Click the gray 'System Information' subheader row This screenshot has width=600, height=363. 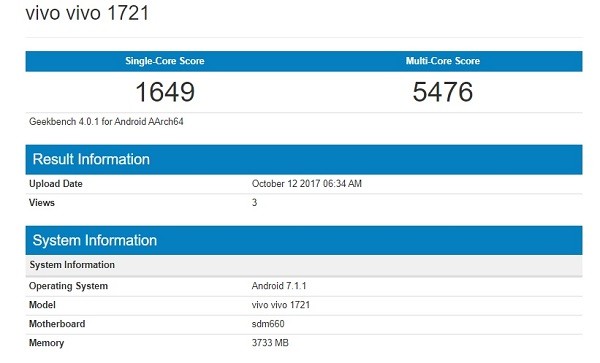304,265
